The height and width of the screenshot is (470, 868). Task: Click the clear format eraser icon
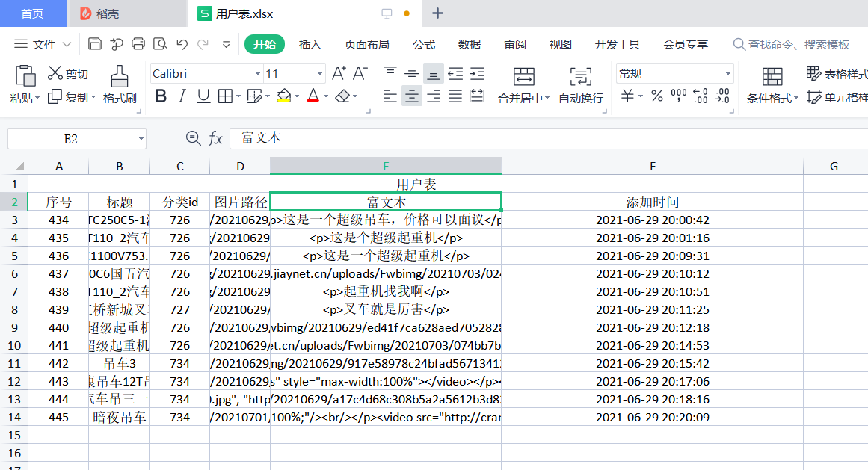tap(342, 96)
